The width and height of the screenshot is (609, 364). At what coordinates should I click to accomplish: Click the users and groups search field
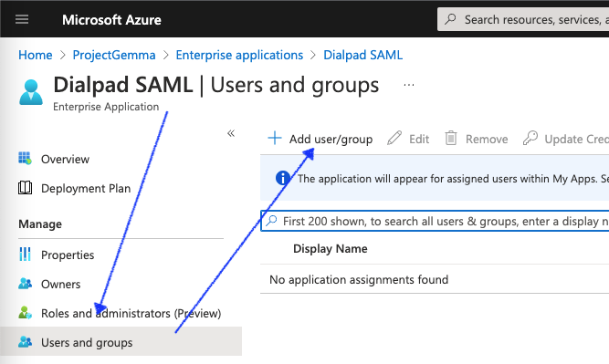(x=435, y=221)
